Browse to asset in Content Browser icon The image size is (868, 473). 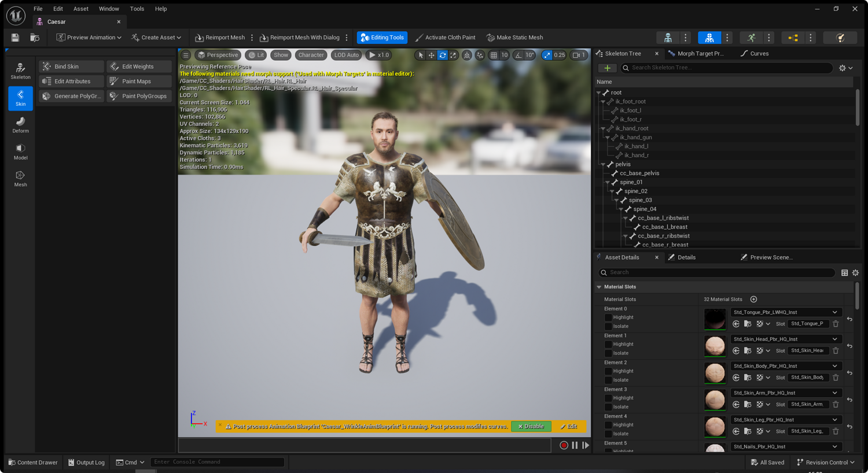(35, 38)
